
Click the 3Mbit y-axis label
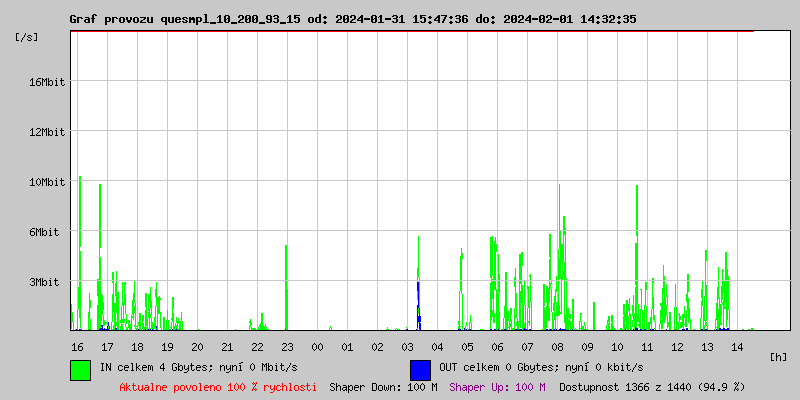(x=45, y=282)
